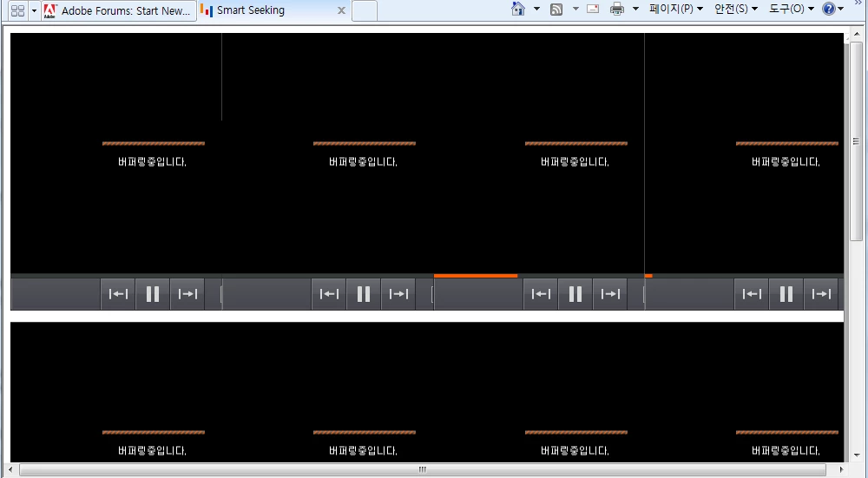The height and width of the screenshot is (478, 868).
Task: Step backward in the third top player
Action: [x=541, y=294]
